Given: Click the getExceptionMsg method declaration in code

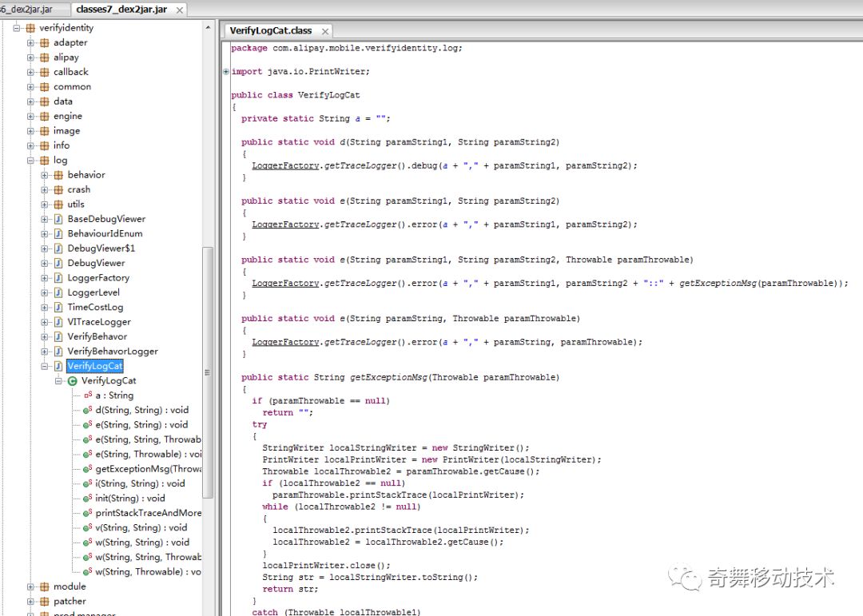Looking at the screenshot, I should 400,378.
